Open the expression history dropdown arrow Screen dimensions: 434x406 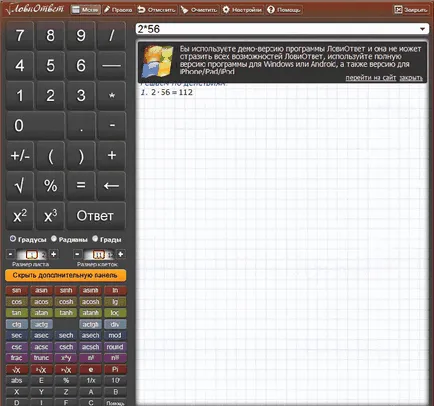tap(422, 29)
